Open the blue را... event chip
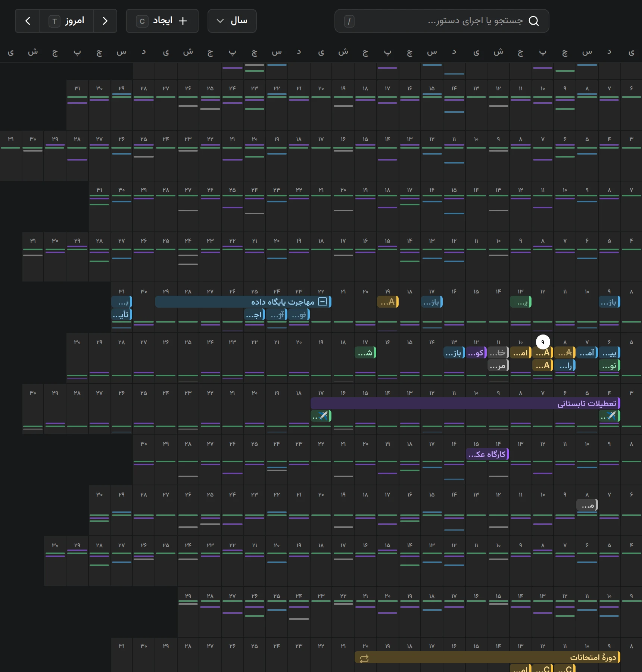This screenshot has height=672, width=642. [x=565, y=365]
